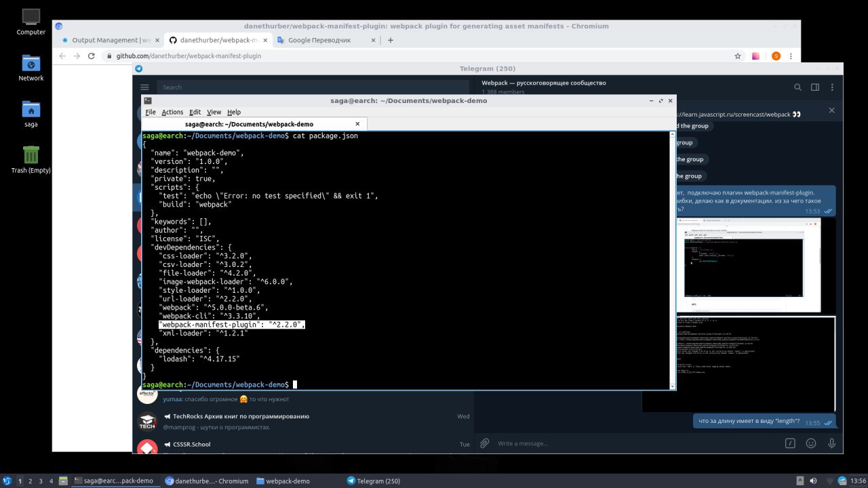Switch to workspace 2
The height and width of the screenshot is (488, 868).
point(31,481)
